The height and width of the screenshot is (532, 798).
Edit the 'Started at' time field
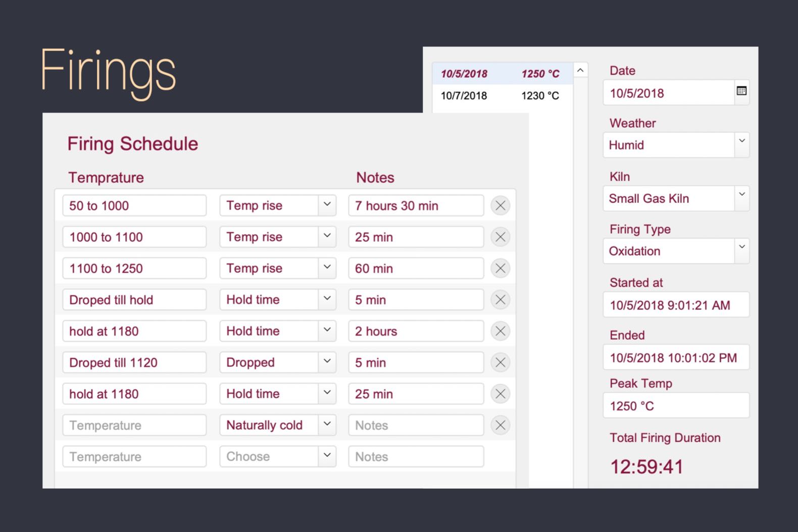tap(676, 305)
